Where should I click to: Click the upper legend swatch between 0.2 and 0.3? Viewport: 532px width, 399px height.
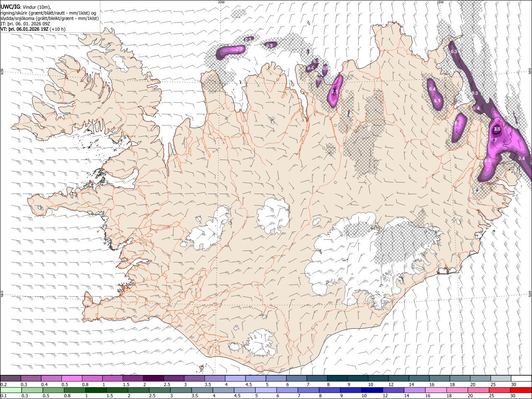pyautogui.click(x=11, y=378)
